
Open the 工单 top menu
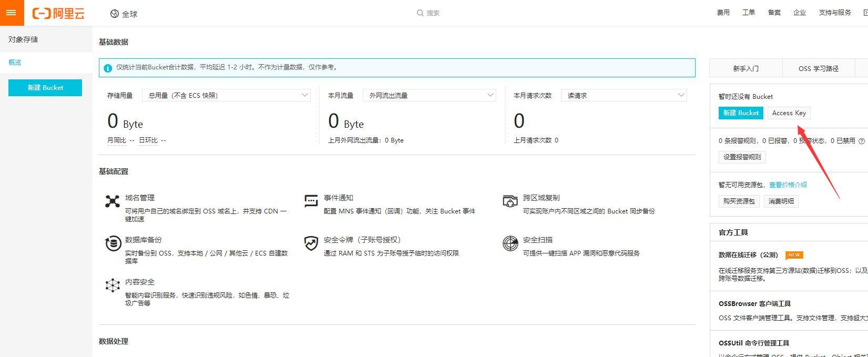pyautogui.click(x=749, y=13)
